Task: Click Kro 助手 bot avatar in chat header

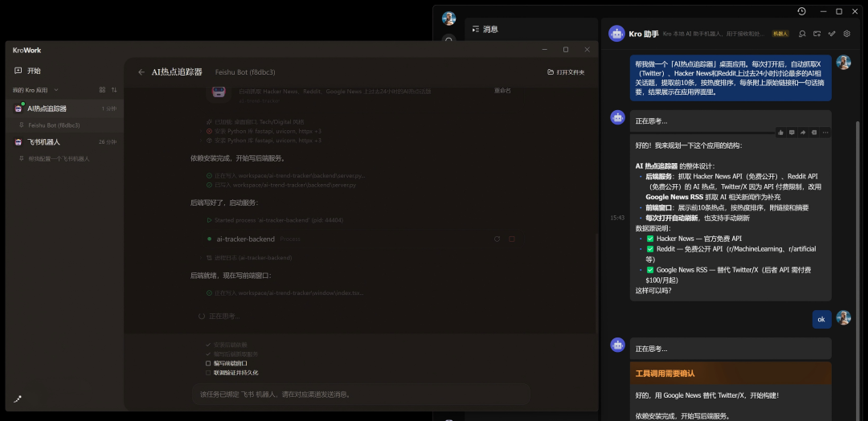Action: point(616,34)
